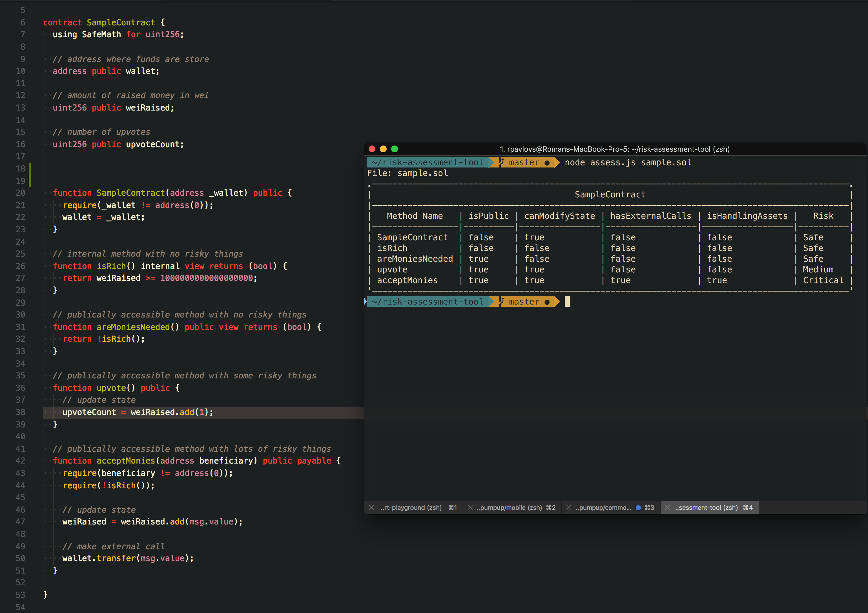868x613 pixels.
Task: Click the git branch icon in top prompt
Action: pos(502,162)
